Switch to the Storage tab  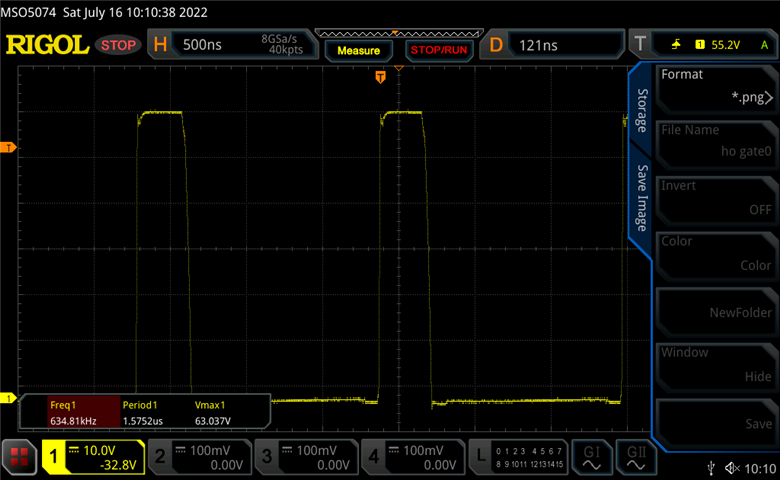642,110
